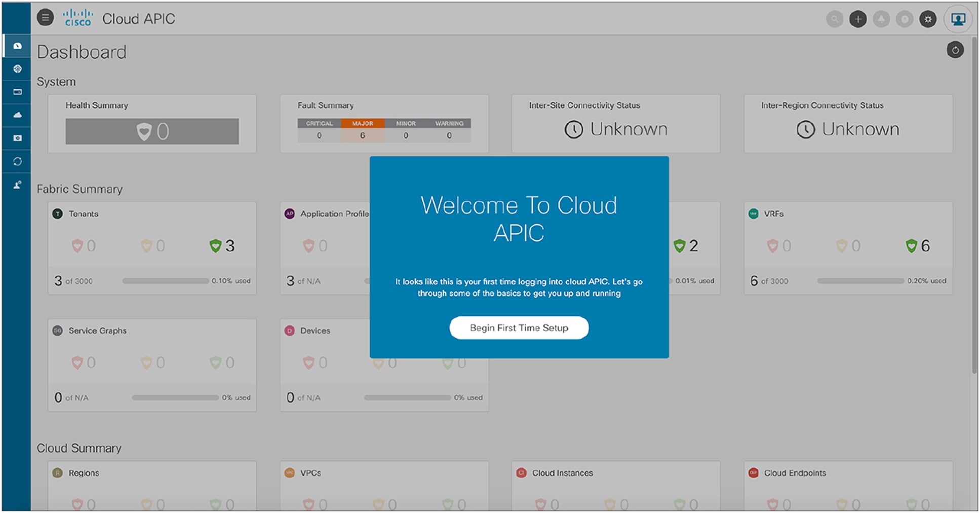Viewport: 980px width, 513px height.
Task: Click the Tenants 0.10% used progress bar
Action: click(166, 281)
